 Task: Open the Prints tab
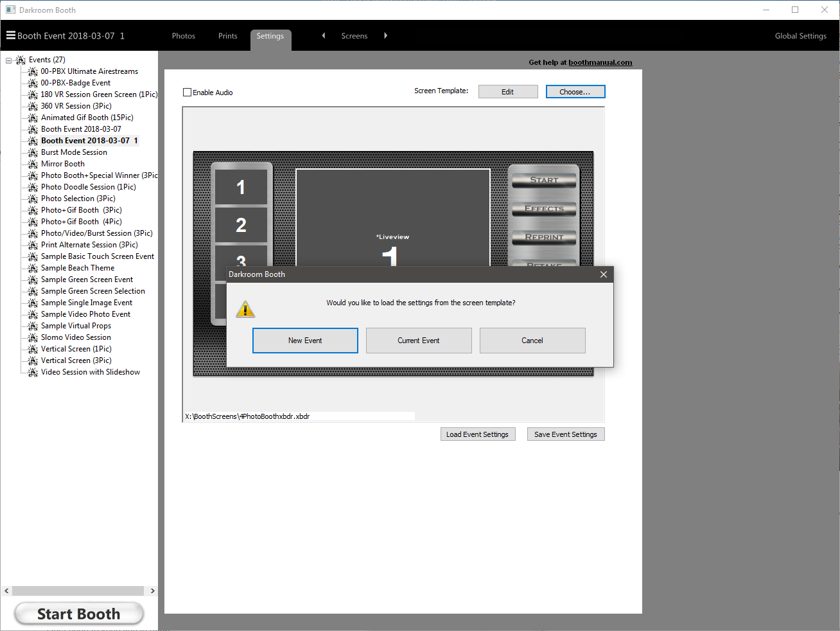coord(228,36)
